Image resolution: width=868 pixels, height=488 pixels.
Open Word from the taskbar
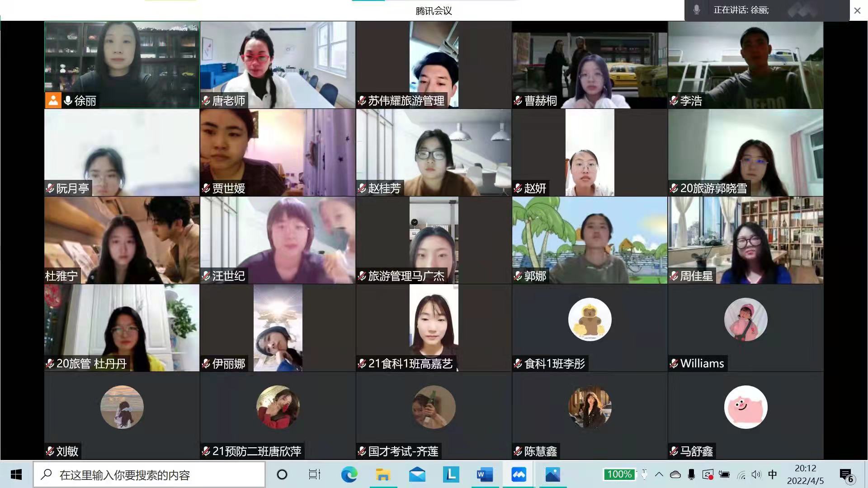[x=485, y=474]
